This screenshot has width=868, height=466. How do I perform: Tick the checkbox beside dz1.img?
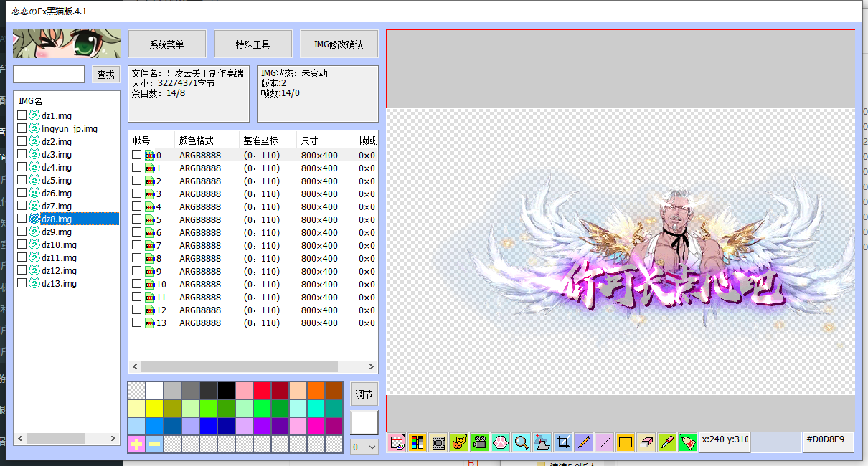pos(21,115)
